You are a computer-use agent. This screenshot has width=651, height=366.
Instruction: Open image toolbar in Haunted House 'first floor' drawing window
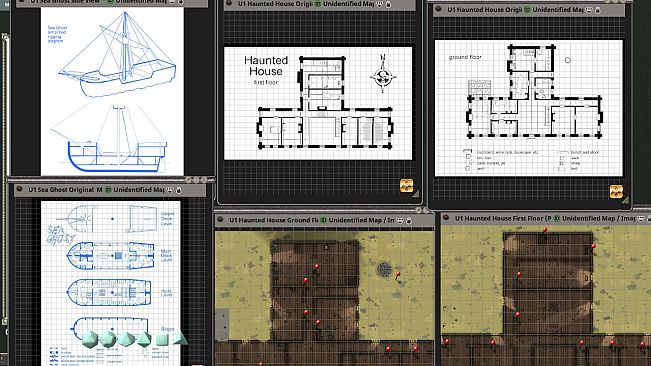pyautogui.click(x=406, y=185)
